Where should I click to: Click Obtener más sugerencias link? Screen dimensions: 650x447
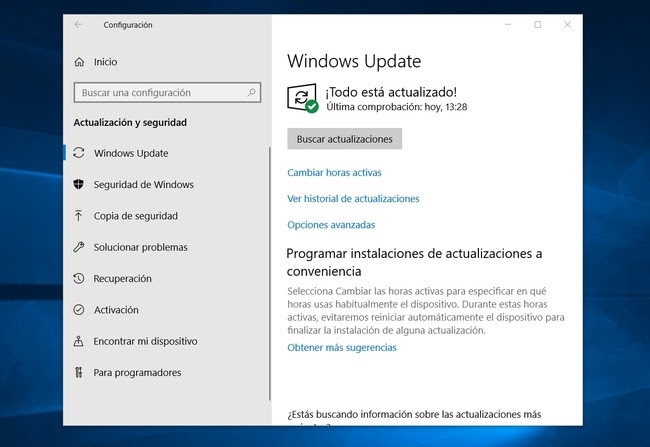(x=342, y=347)
